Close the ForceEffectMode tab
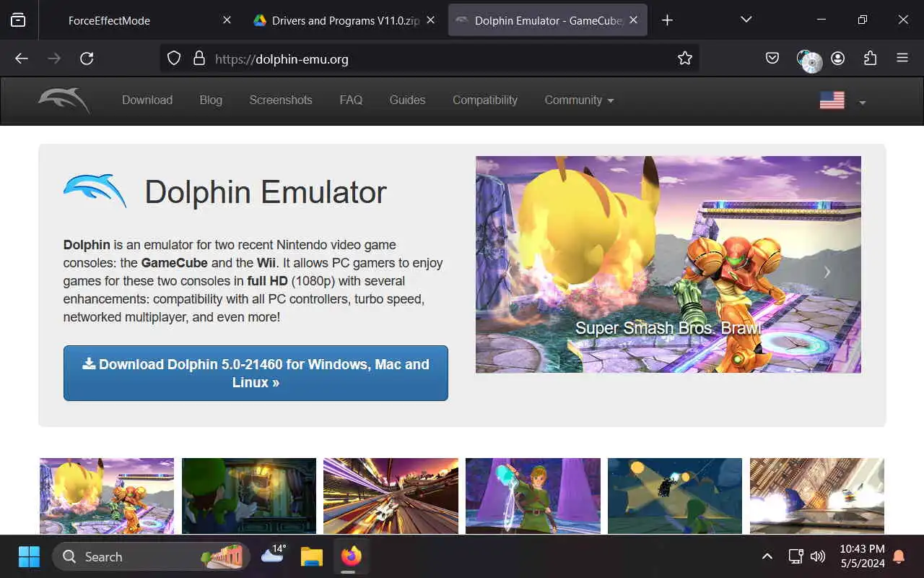 pos(227,20)
